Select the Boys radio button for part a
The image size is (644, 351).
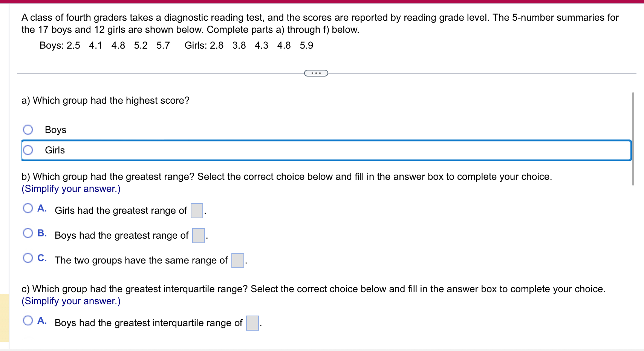click(x=28, y=129)
